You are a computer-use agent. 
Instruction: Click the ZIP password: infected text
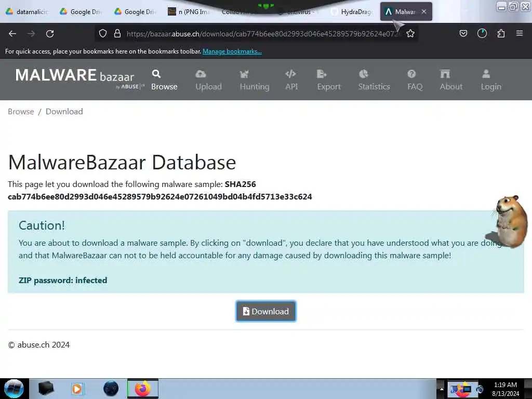pos(63,280)
